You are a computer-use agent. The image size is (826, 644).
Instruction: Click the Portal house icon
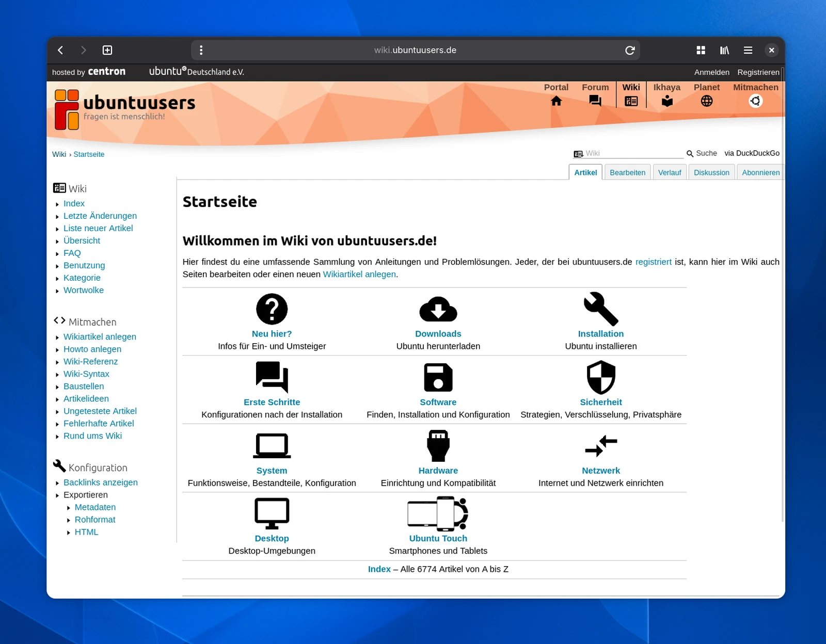[556, 101]
